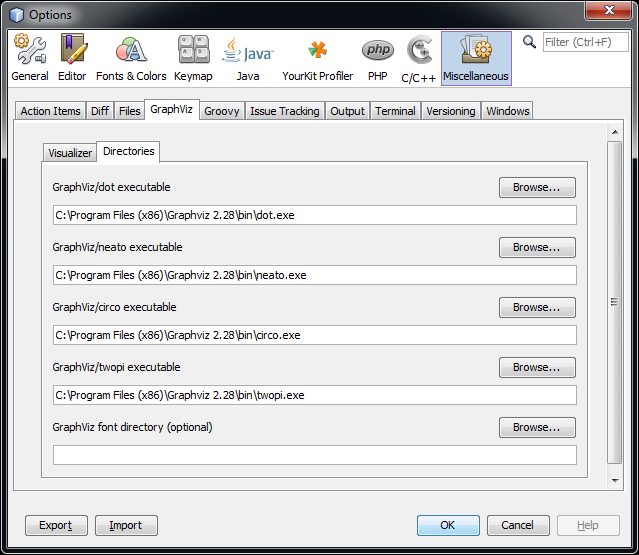Switch to the Groovy tab

pos(222,111)
